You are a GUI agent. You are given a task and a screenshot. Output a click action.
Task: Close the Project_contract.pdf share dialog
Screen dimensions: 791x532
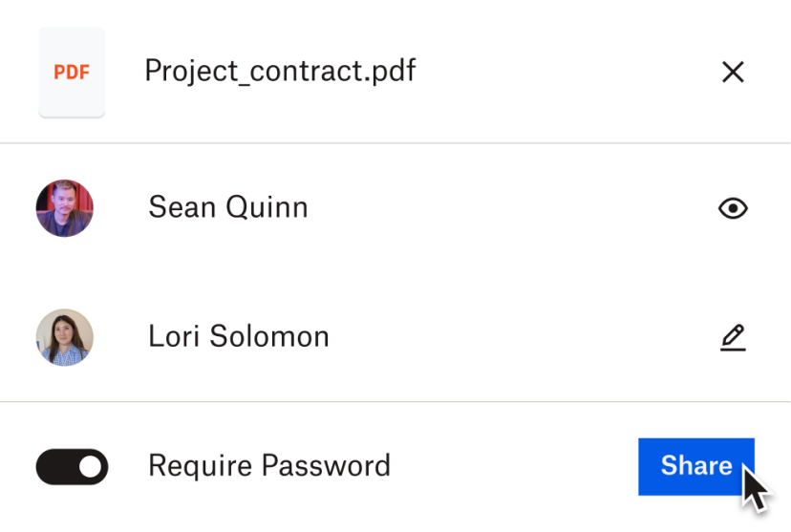click(733, 73)
